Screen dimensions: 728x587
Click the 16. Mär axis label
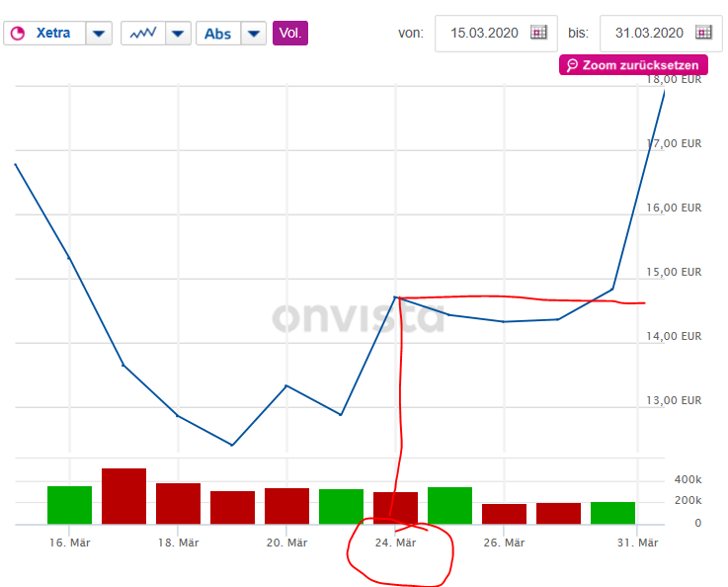point(70,543)
